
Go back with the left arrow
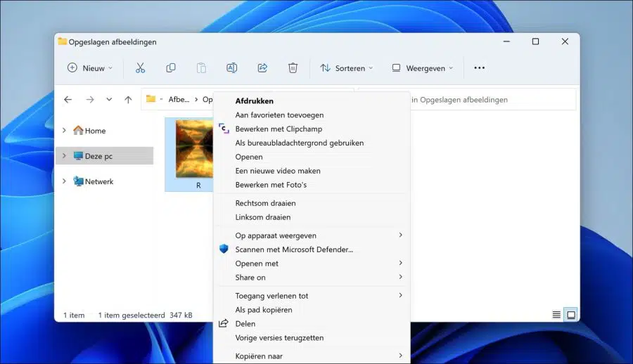[x=68, y=99]
